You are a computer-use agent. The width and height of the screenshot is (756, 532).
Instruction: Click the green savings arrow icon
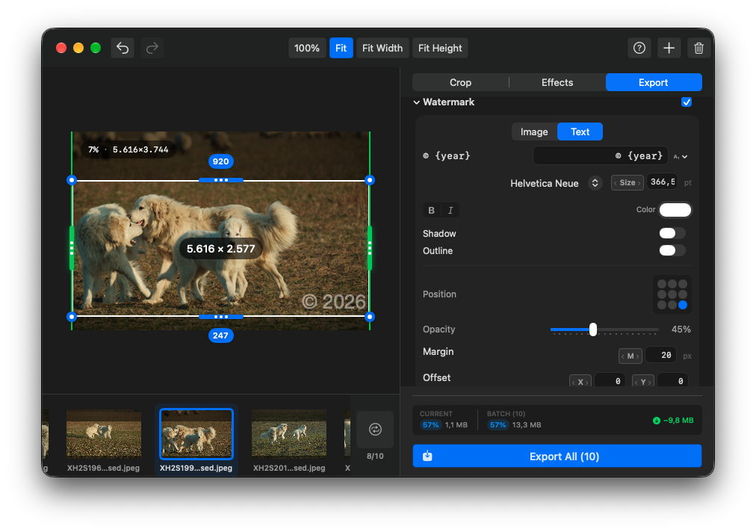(x=656, y=421)
